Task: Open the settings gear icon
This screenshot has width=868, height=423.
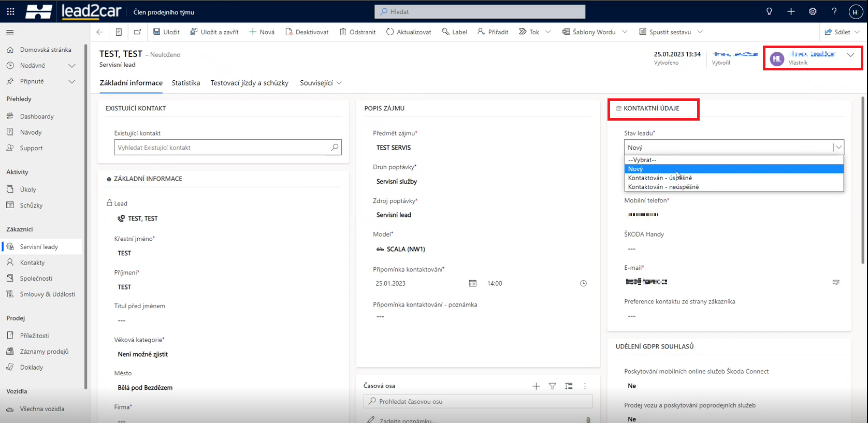Action: pyautogui.click(x=813, y=11)
